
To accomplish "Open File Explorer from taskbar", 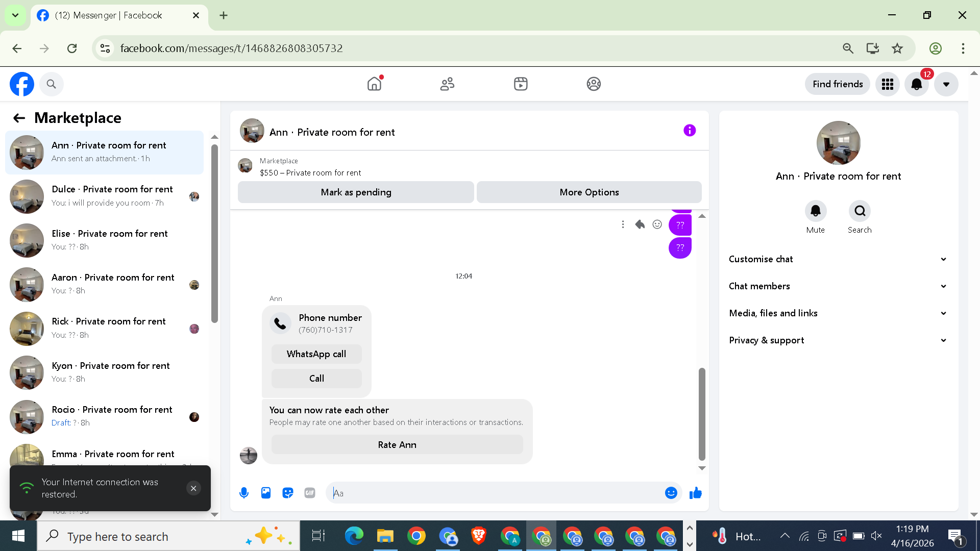I will pos(385,536).
